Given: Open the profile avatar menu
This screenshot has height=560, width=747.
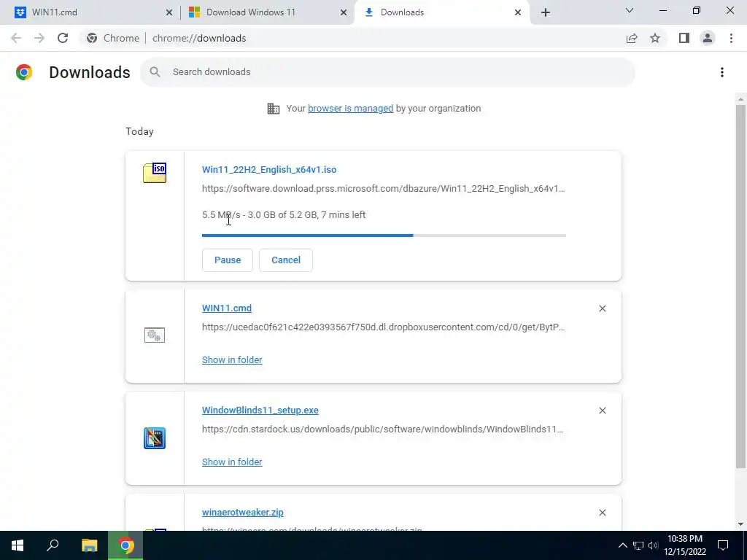Looking at the screenshot, I should (x=708, y=38).
